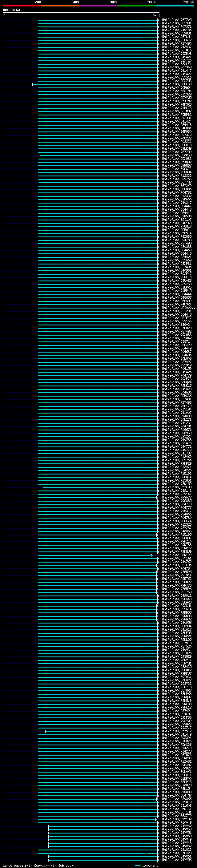Select the UniRef100_O49812 label

[177, 595]
